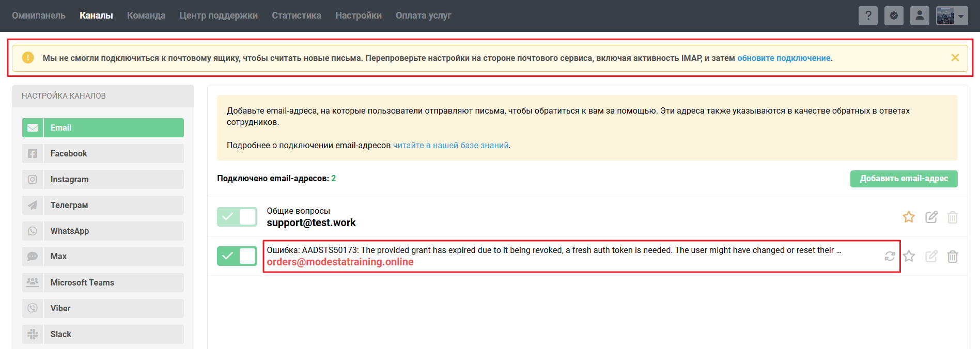Go to Оплата услуг
Image resolution: width=980 pixels, height=349 pixels.
point(424,15)
